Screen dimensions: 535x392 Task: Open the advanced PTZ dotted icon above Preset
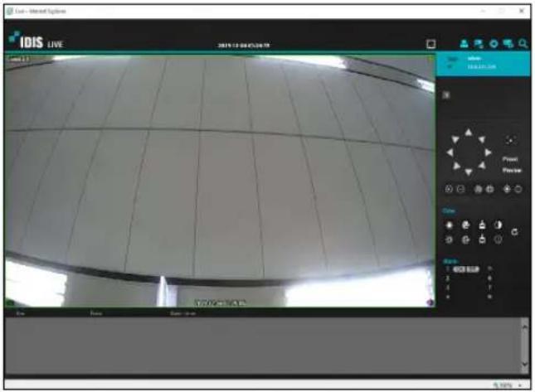(x=510, y=140)
